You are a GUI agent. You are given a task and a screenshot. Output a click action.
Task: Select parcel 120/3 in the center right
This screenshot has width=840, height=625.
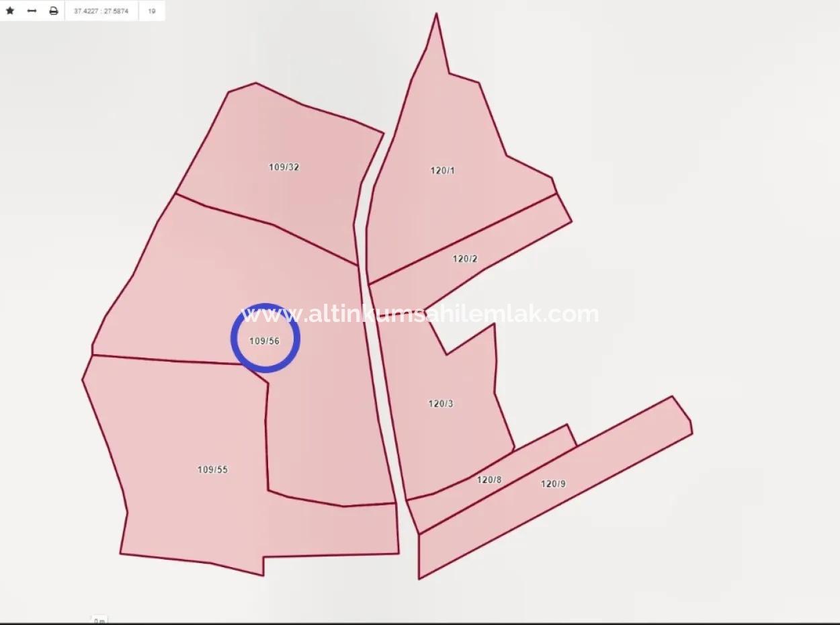click(x=442, y=403)
